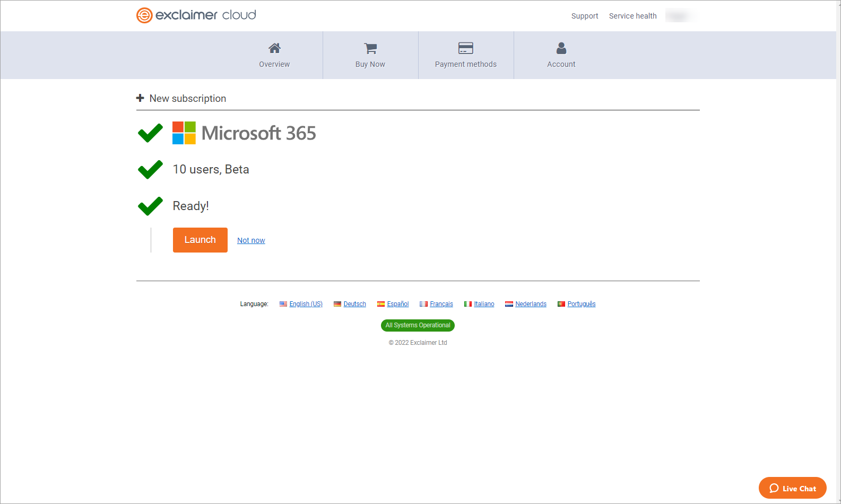
Task: Click the Buy Now shopping cart icon
Action: point(370,48)
